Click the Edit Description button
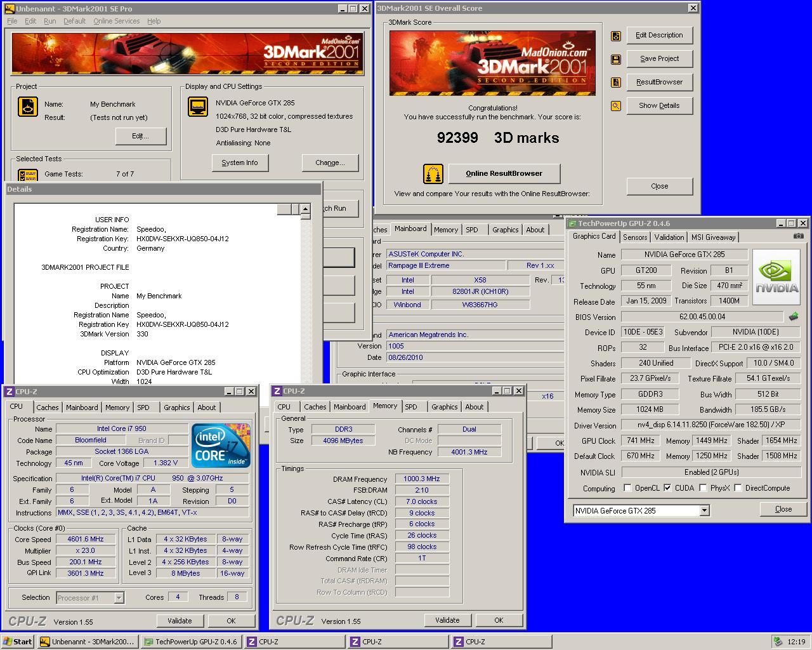The width and height of the screenshot is (812, 650). click(659, 36)
